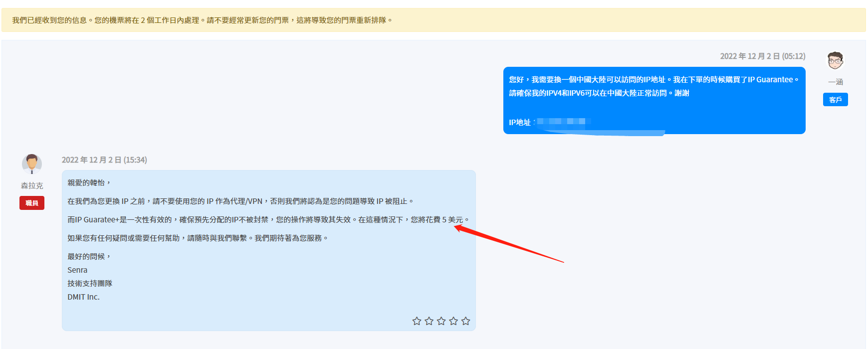
Task: Click the customer's blue message bubble
Action: click(x=654, y=101)
